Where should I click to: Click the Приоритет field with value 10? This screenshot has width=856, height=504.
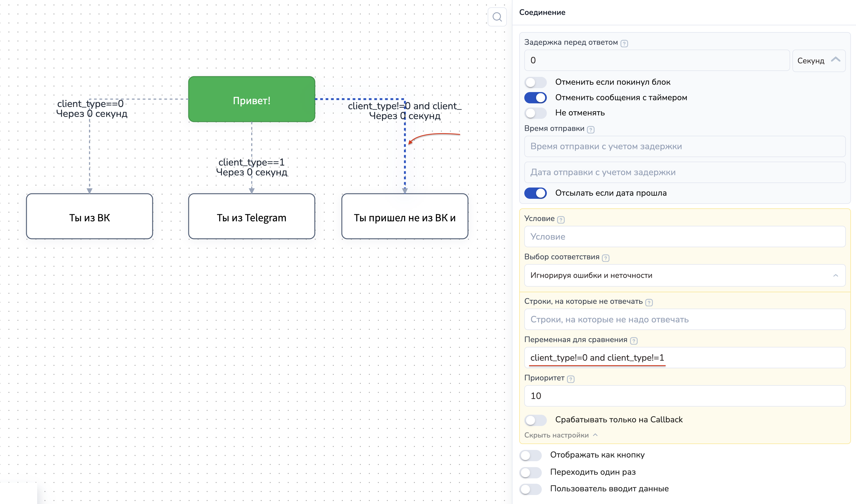684,396
